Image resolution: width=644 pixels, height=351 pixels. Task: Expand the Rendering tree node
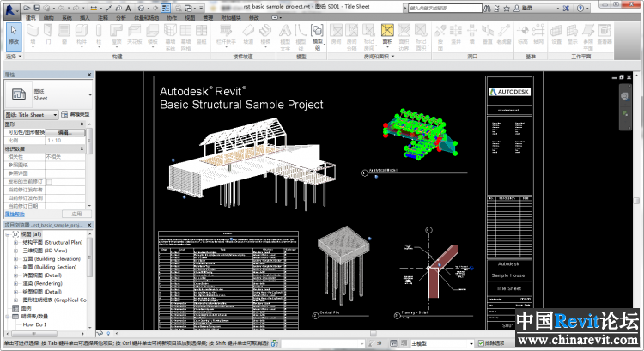(15, 283)
